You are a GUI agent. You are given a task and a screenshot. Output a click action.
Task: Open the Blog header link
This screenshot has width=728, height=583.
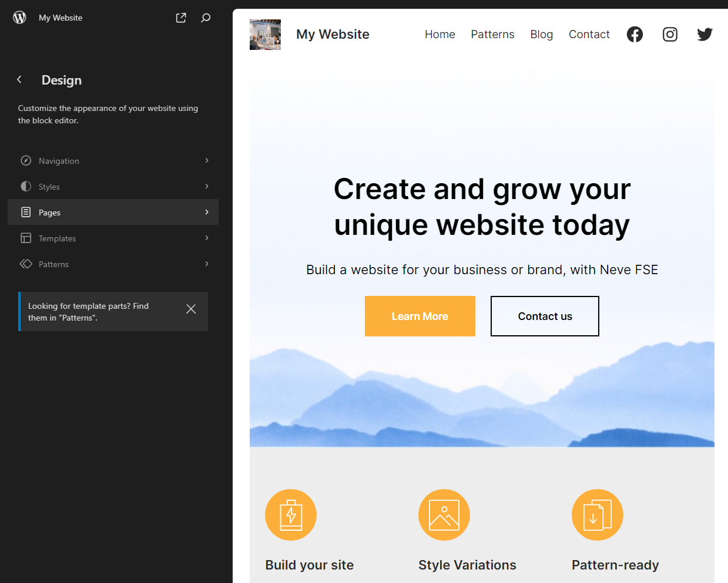(541, 35)
